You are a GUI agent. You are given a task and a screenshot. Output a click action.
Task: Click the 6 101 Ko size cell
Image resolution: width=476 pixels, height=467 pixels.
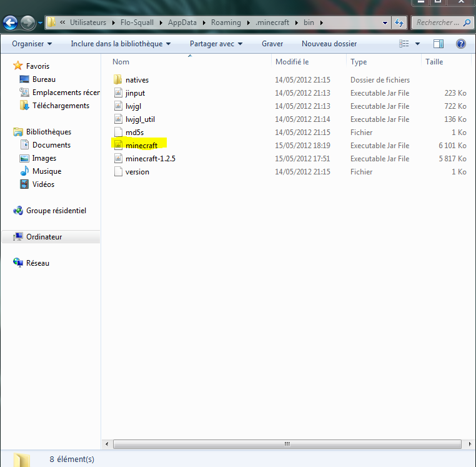coord(452,146)
